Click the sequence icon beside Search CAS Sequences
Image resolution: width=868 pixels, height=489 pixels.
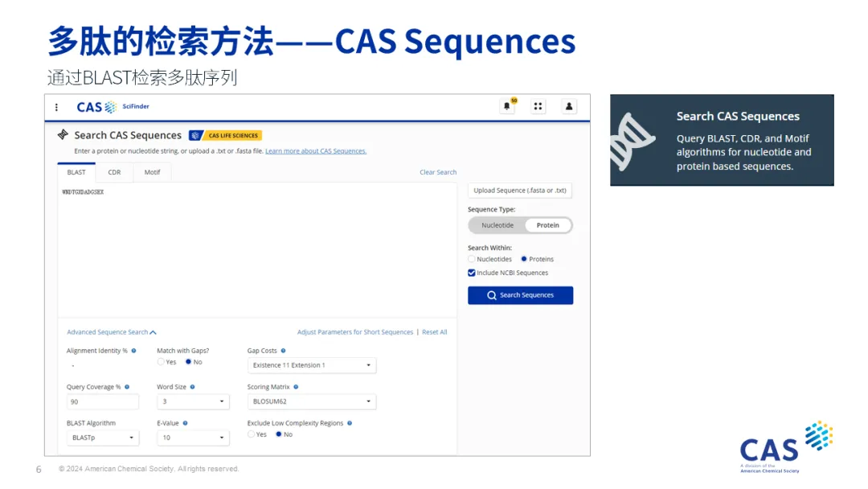click(63, 134)
